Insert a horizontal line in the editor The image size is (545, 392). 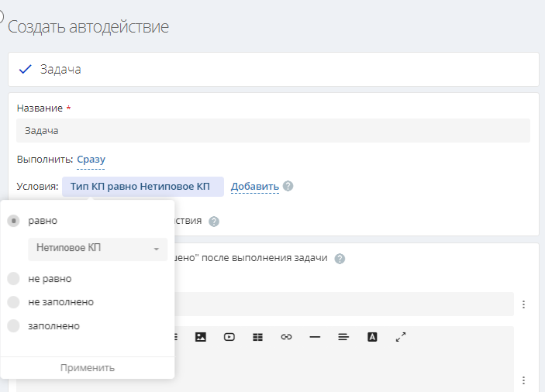coord(315,337)
